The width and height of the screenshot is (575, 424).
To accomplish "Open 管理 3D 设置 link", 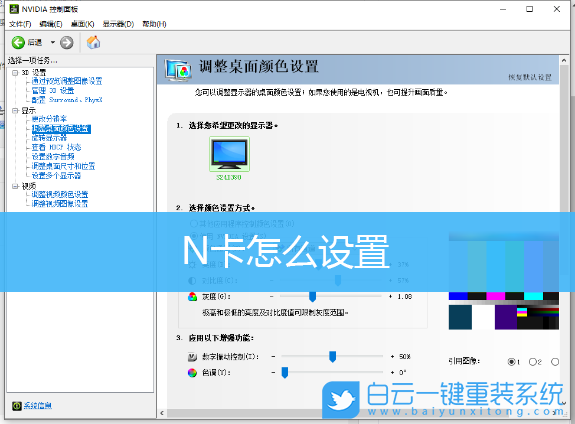I will [53, 91].
